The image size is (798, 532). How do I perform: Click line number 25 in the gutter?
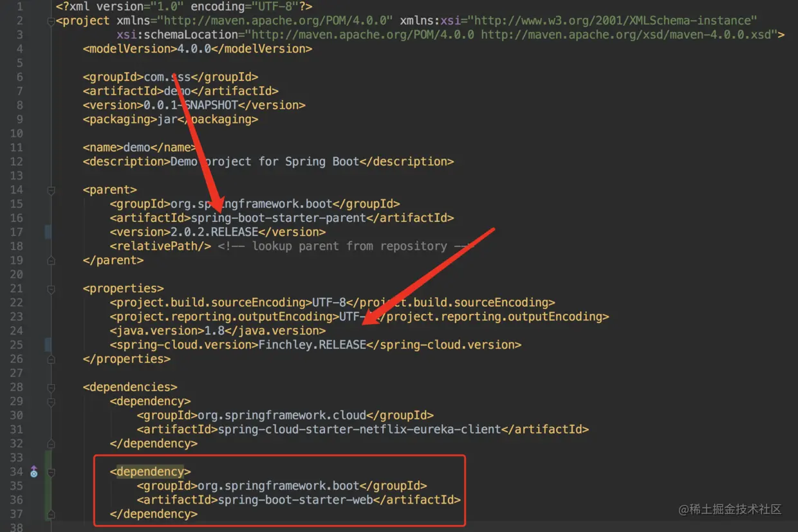coord(16,345)
